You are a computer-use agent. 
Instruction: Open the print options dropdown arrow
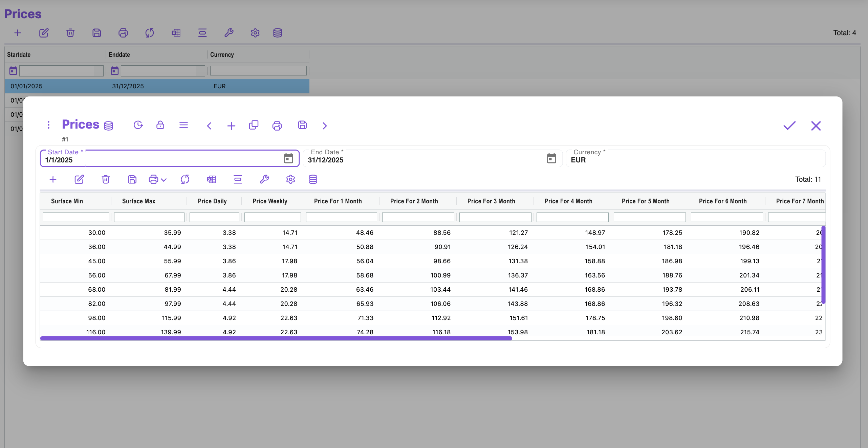click(164, 180)
